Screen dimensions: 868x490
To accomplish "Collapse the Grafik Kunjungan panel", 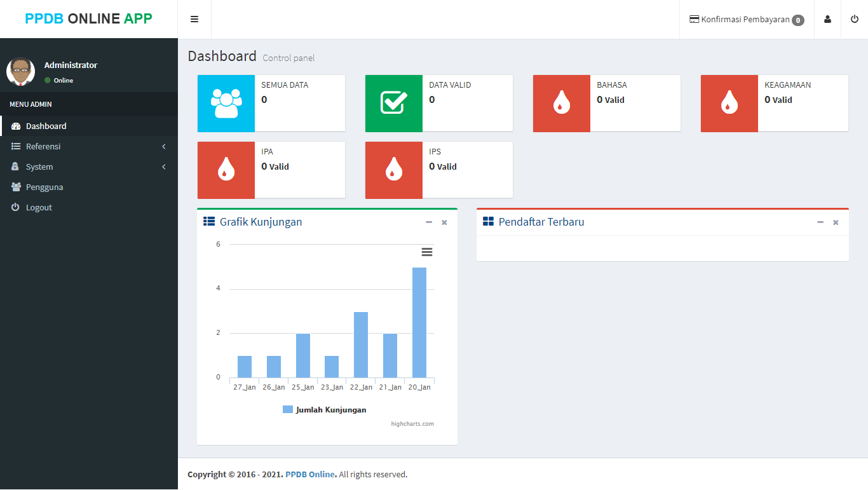I will [429, 222].
